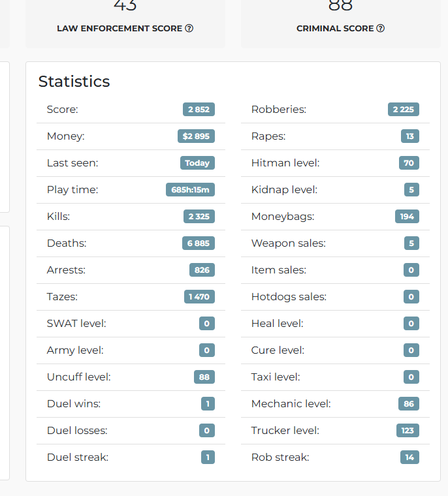Click the Kills count badge
The width and height of the screenshot is (448, 496).
click(x=199, y=217)
